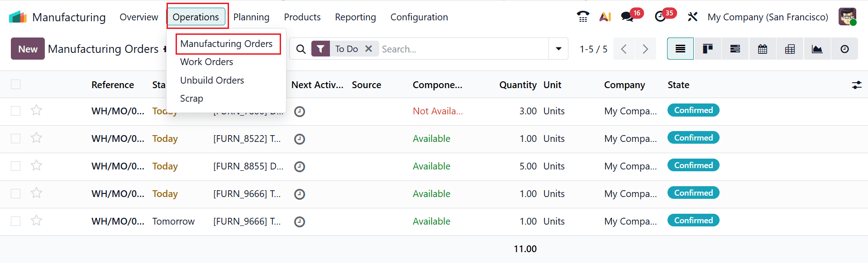Click the [FURN_8855] D... product cell
868x263 pixels.
click(x=248, y=166)
